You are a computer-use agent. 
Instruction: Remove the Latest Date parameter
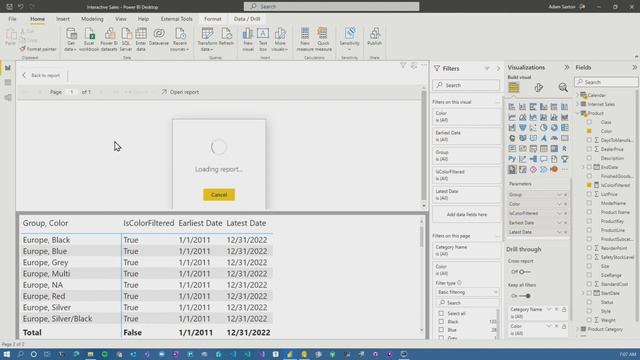click(566, 232)
